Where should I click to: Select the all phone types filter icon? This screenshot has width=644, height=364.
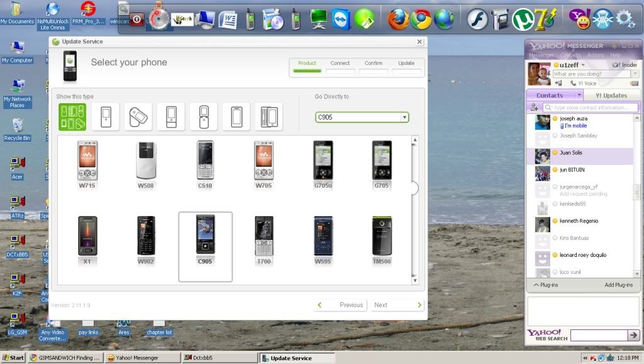point(72,117)
